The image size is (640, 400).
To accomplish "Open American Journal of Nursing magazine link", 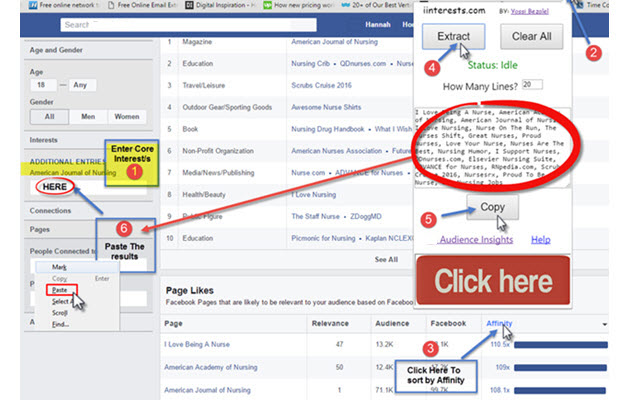I will point(334,42).
